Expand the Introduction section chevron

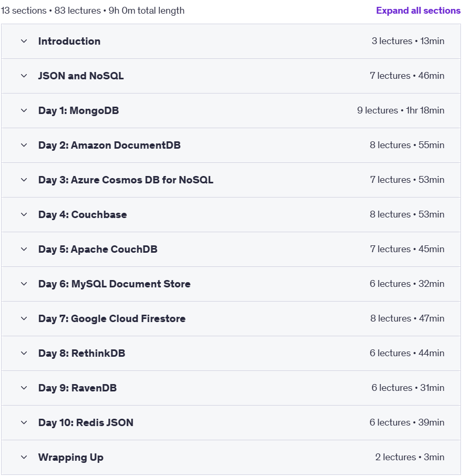(x=24, y=41)
